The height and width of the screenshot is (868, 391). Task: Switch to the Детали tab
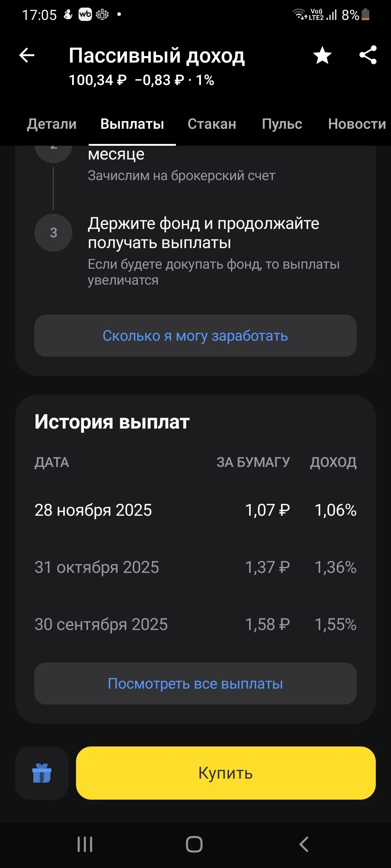pyautogui.click(x=52, y=124)
